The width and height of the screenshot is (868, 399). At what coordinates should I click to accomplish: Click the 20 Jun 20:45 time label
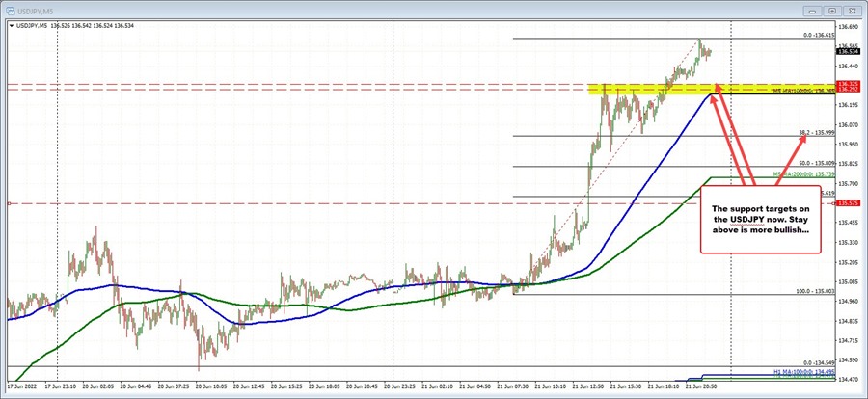pyautogui.click(x=362, y=385)
